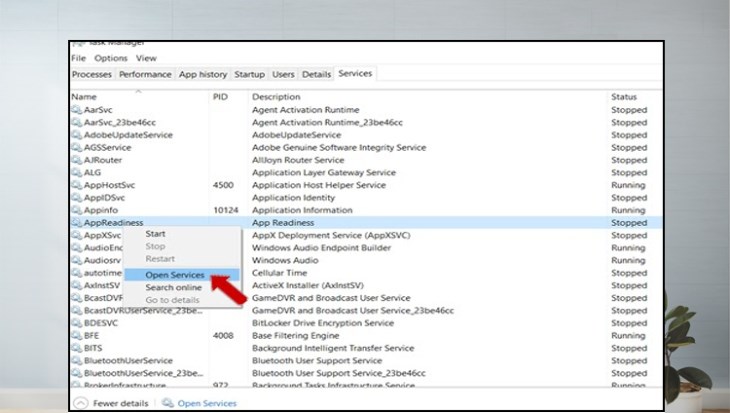
Task: Sort services by the Status column header
Action: 623,96
